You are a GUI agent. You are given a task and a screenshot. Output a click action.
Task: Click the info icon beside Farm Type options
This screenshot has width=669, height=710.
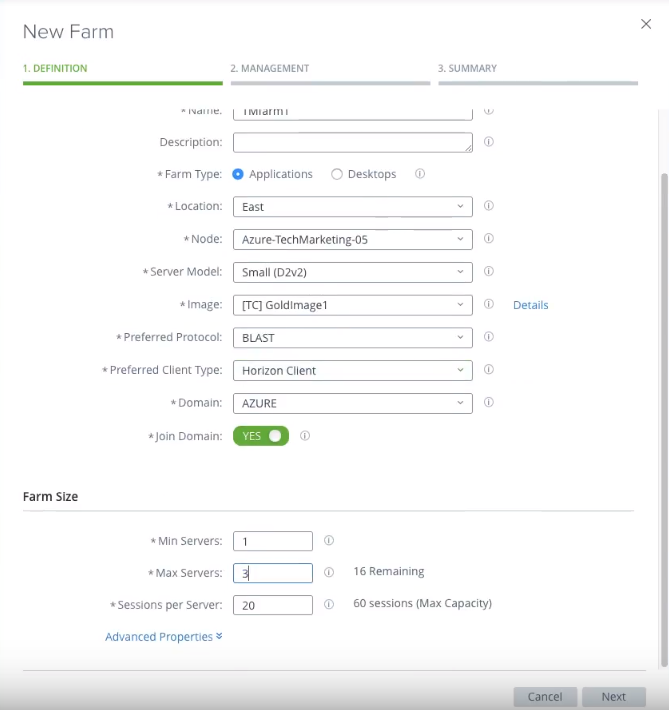[420, 173]
